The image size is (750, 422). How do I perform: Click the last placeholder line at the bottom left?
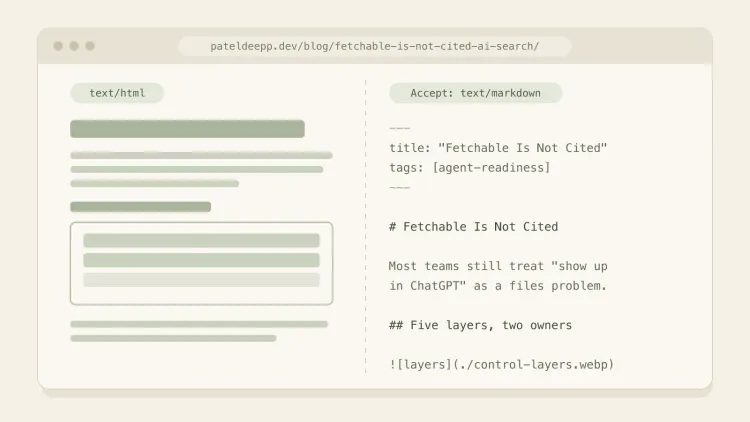point(173,338)
